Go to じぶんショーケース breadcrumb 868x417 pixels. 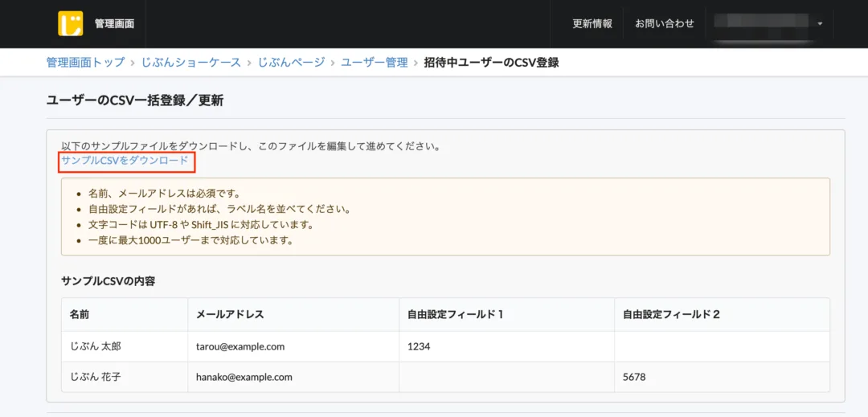coord(191,63)
